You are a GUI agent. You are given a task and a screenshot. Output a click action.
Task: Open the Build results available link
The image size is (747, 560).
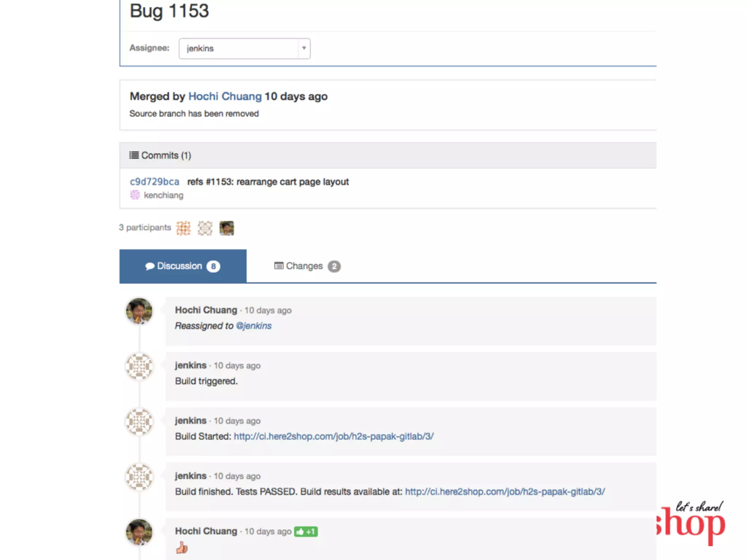point(505,492)
